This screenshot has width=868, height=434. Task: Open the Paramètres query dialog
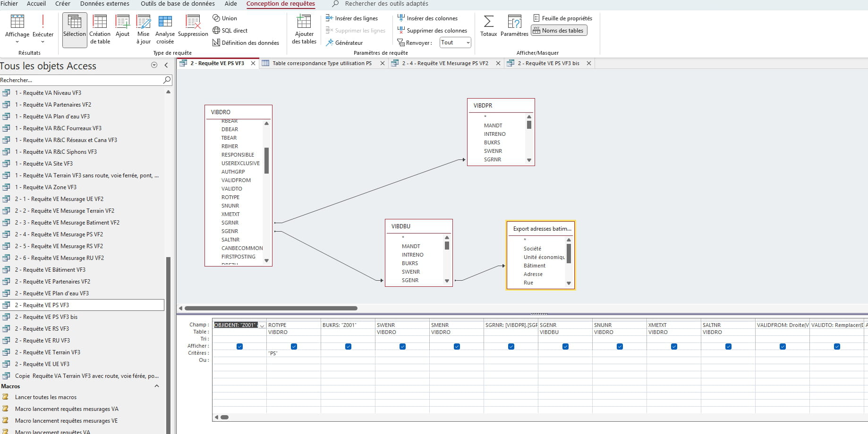point(514,26)
